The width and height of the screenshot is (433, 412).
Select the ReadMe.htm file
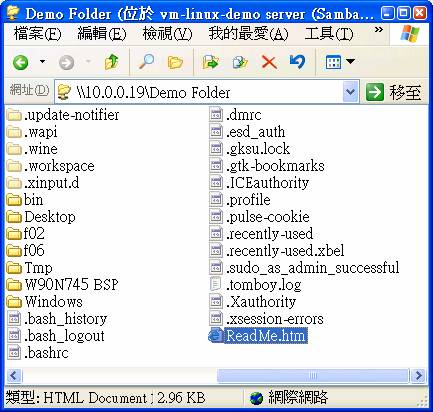tap(257, 335)
